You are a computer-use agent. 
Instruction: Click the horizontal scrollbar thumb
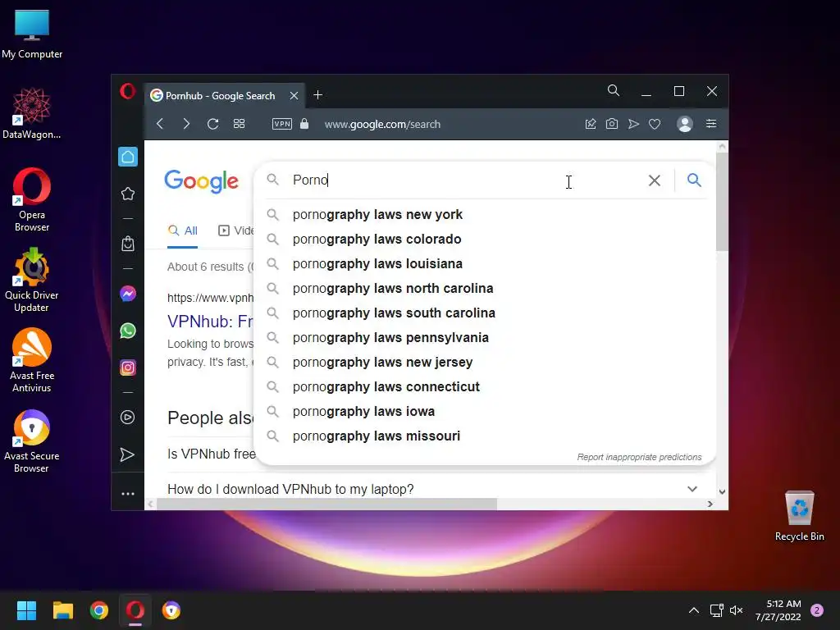[x=326, y=504]
